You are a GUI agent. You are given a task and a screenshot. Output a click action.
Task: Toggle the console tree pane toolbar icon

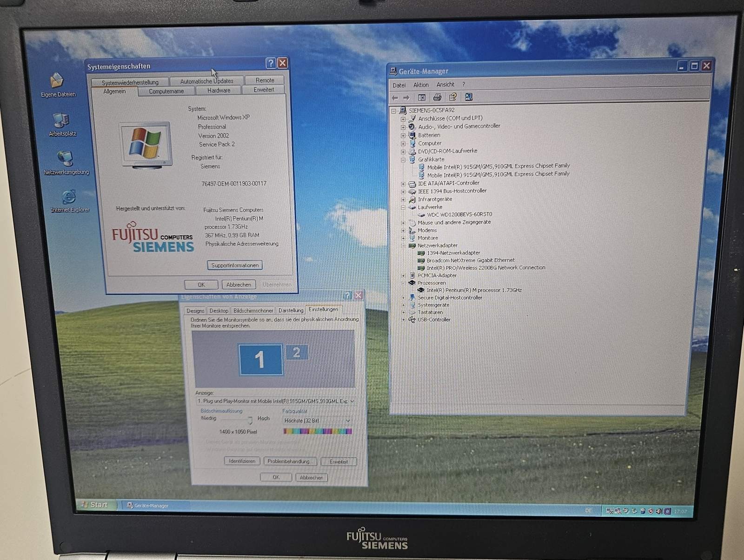422,98
